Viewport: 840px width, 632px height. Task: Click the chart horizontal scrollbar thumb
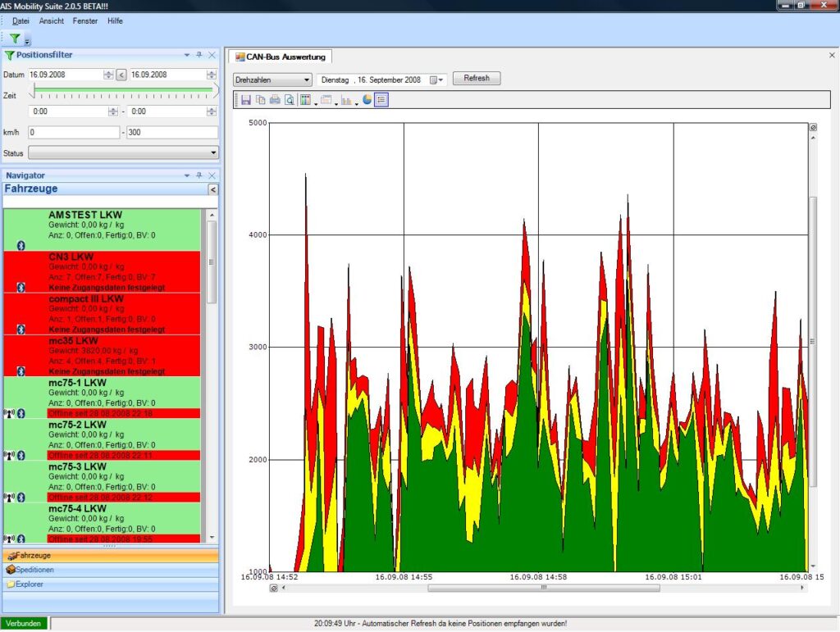[x=543, y=588]
